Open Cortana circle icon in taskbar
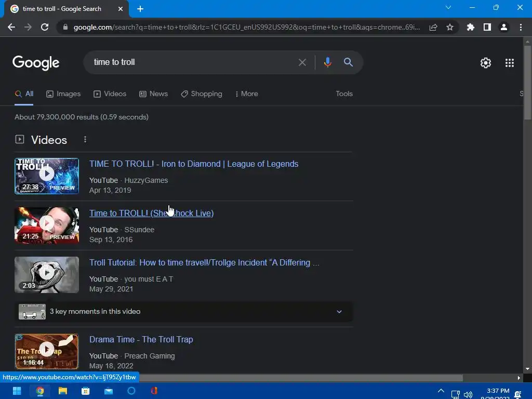Viewport: 532px width, 399px height. point(131,391)
